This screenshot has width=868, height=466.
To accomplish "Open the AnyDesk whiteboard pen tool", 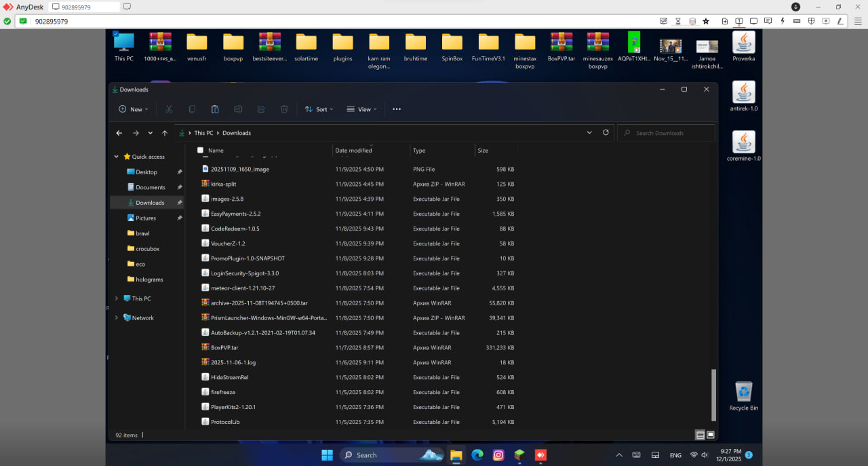I will [x=839, y=21].
